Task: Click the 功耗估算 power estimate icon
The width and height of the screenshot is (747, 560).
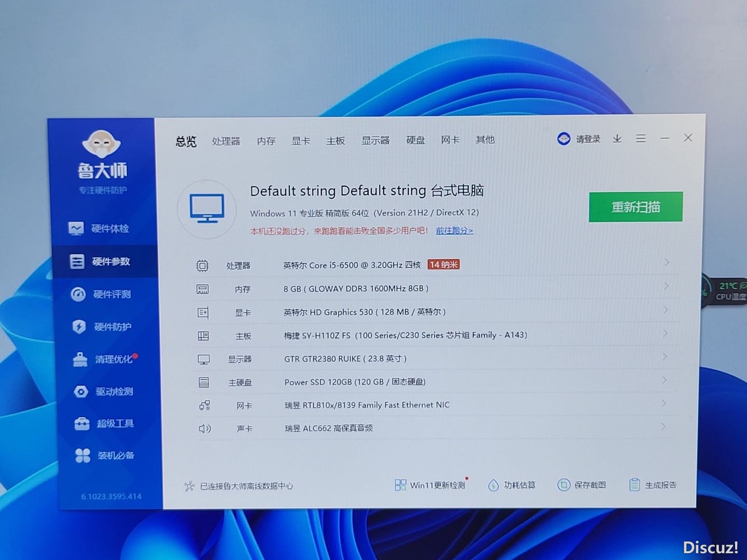Action: click(493, 485)
